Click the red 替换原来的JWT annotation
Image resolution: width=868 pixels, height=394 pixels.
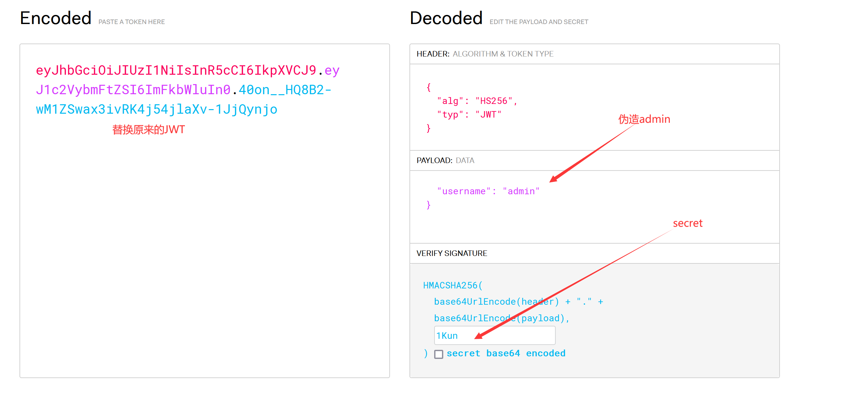point(148,130)
